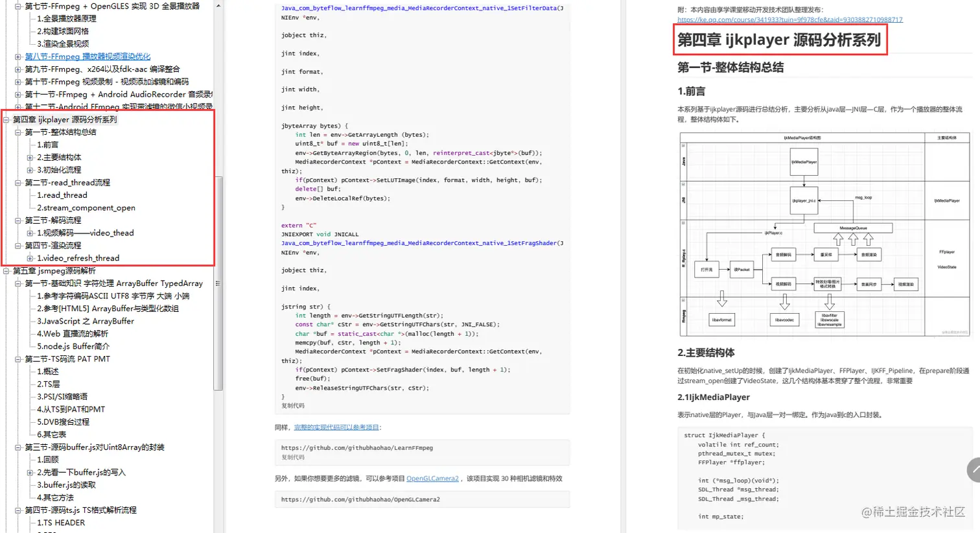The image size is (980, 533).
Task: Expand 第十一节-FFmpeg + Android AudioRecorder node
Action: (x=18, y=95)
